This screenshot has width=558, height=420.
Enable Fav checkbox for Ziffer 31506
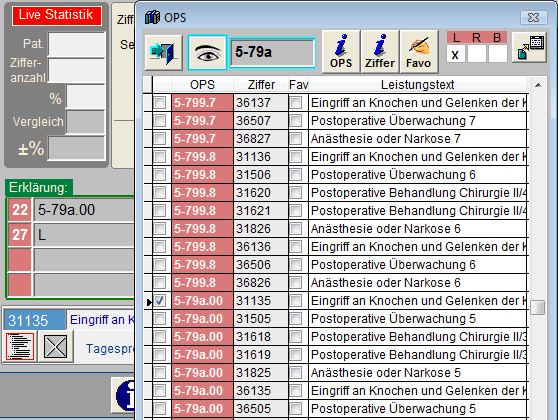point(295,175)
